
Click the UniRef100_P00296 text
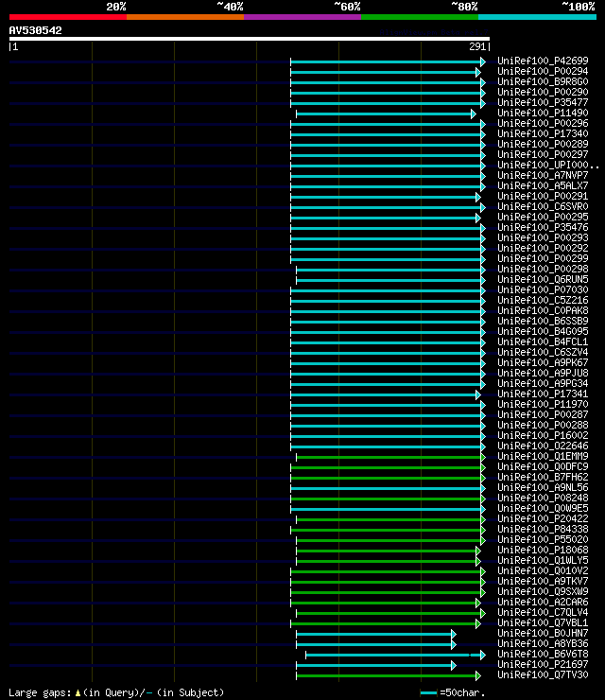(x=543, y=123)
